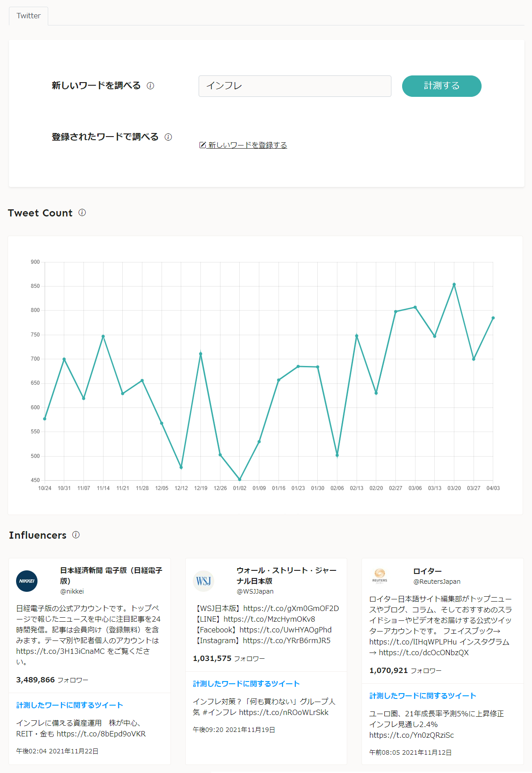Click the 午後09:20 2021年11月19日 timestamp
Image resolution: width=532 pixels, height=773 pixels.
(x=234, y=730)
